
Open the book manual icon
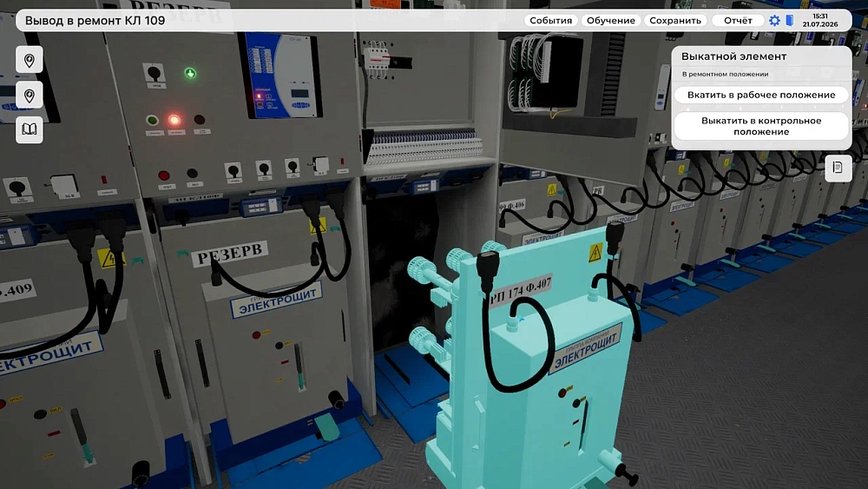click(30, 129)
